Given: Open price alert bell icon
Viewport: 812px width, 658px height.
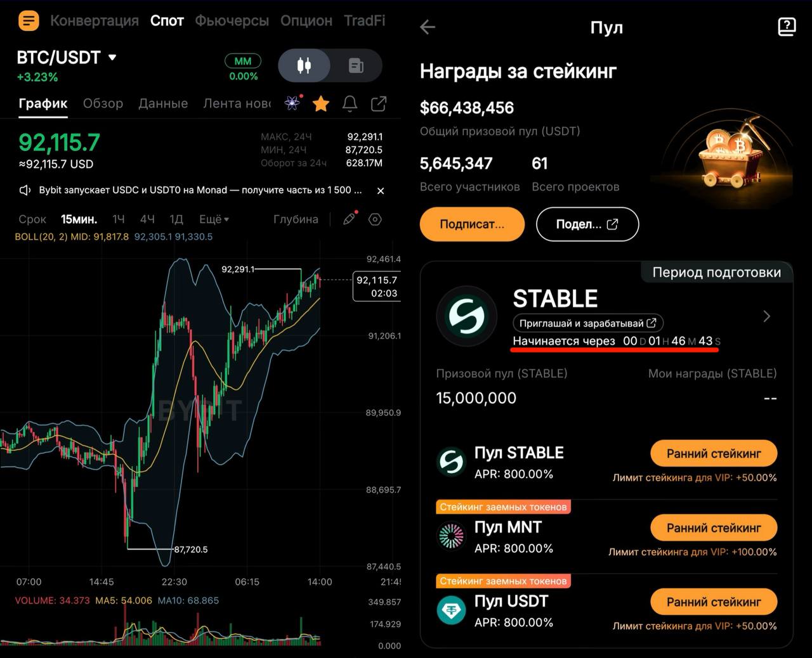Looking at the screenshot, I should pyautogui.click(x=350, y=103).
